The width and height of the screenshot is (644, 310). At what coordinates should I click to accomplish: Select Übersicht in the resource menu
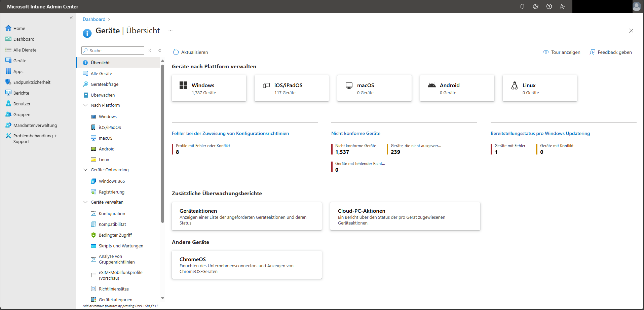[118, 63]
